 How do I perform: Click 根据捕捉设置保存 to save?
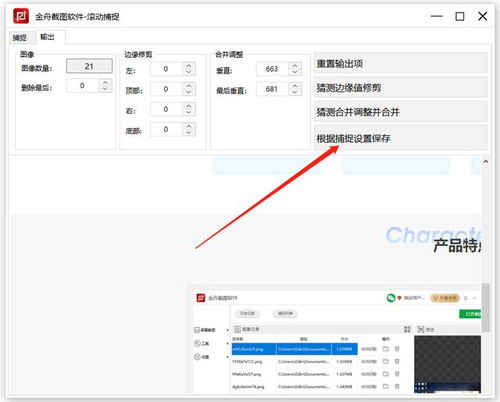[x=401, y=138]
